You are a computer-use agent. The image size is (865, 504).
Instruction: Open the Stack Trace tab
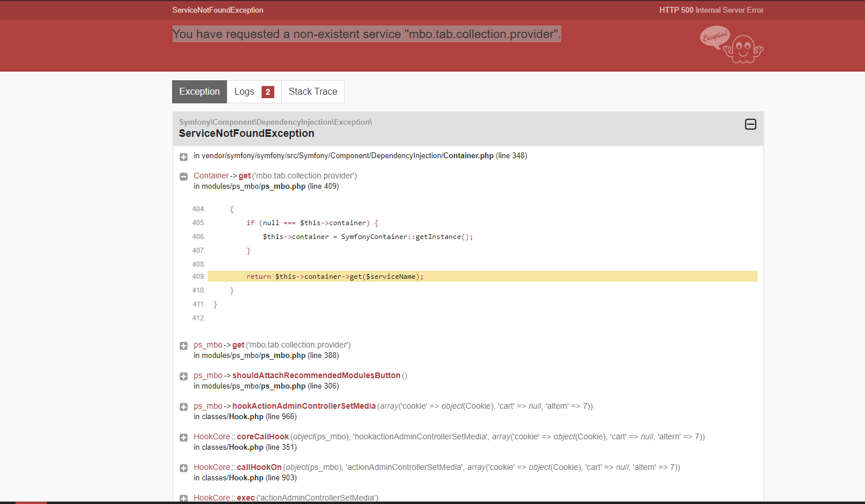pos(313,92)
